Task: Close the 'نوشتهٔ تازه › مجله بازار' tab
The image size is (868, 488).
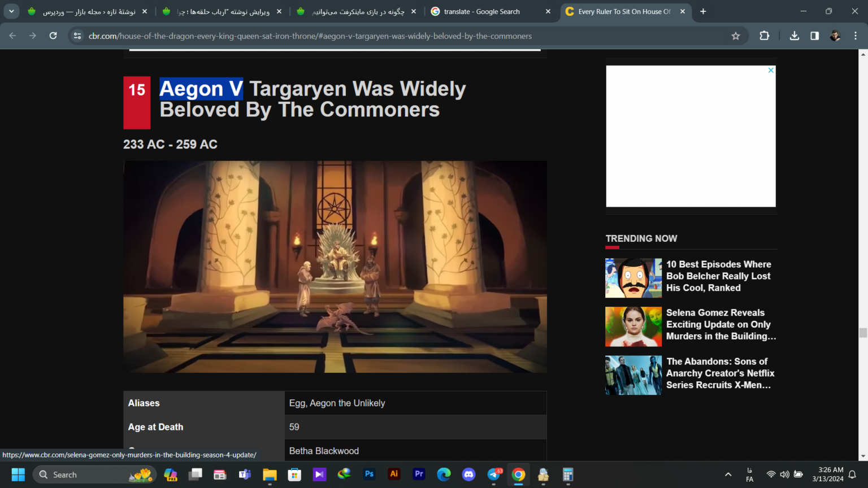Action: 145,11
